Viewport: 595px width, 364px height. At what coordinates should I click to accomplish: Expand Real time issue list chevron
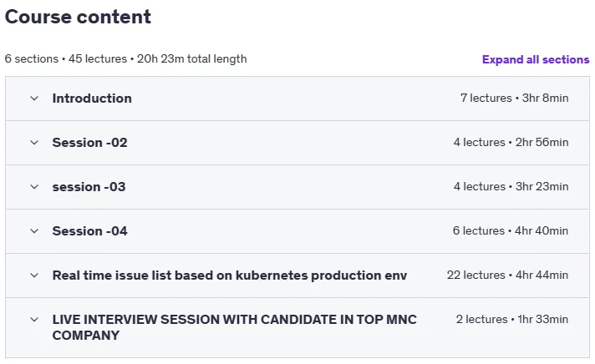(x=34, y=276)
